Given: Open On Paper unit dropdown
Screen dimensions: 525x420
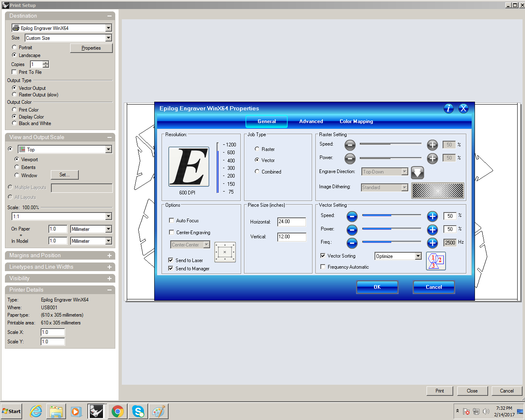Looking at the screenshot, I should pyautogui.click(x=109, y=229).
